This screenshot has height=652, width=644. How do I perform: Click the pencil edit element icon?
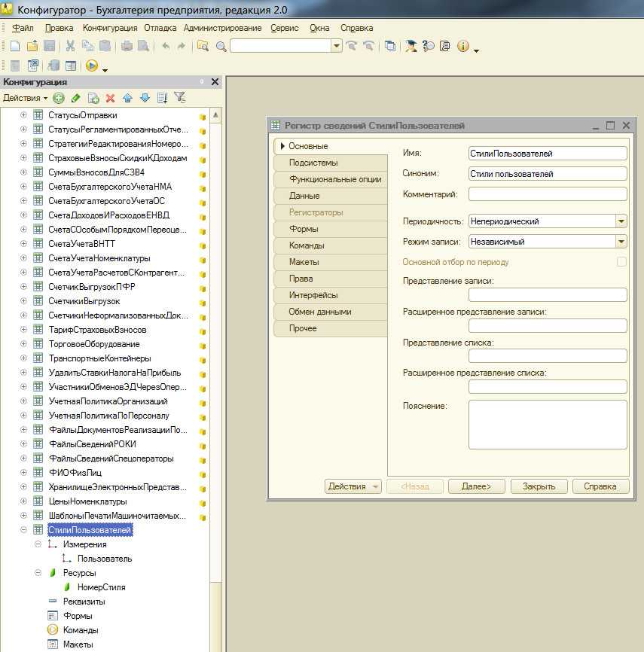[x=75, y=98]
